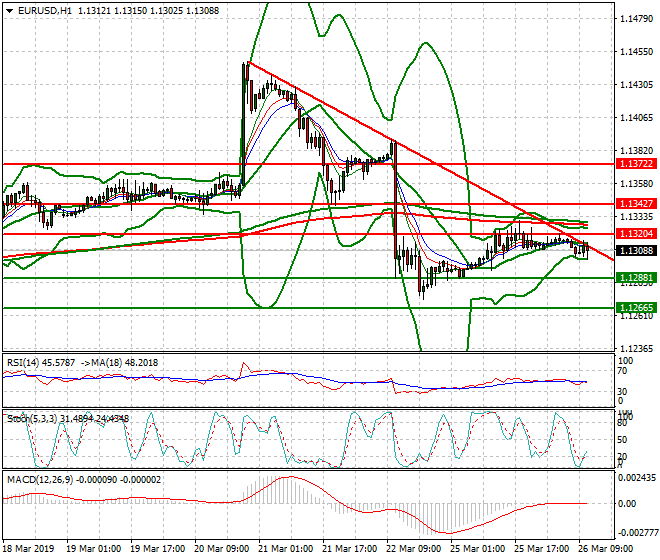This screenshot has width=660, height=560.
Task: Click the 18 Mar 2019 time label
Action: [x=28, y=549]
